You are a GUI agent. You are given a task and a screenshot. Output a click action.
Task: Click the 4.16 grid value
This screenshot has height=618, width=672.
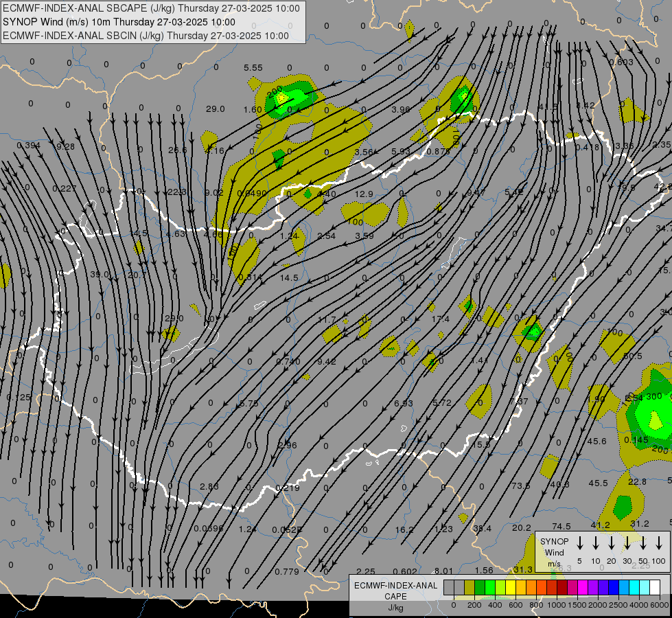pos(215,150)
